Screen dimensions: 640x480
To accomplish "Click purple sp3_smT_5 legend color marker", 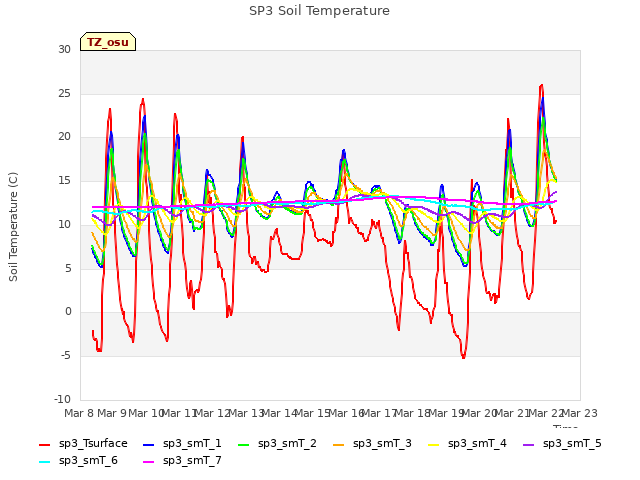I will pyautogui.click(x=529, y=445).
